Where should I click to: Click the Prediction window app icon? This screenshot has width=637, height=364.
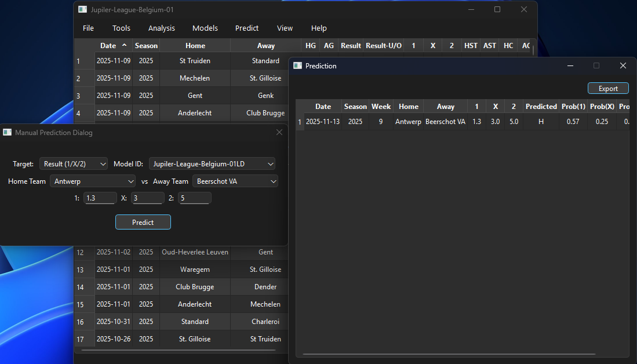pos(297,65)
